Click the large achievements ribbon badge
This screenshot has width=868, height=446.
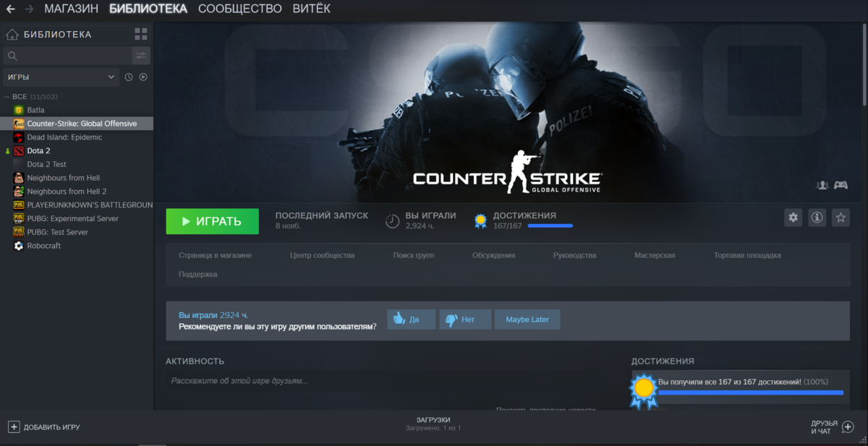643,390
